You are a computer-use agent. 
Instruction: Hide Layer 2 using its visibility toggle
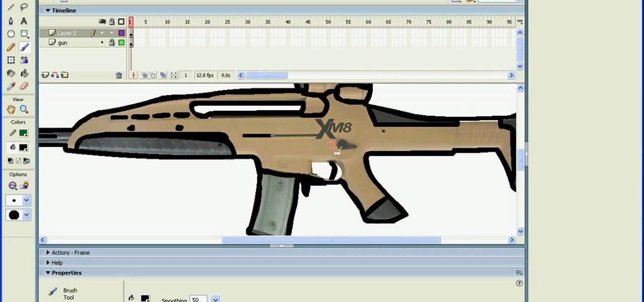tap(103, 33)
